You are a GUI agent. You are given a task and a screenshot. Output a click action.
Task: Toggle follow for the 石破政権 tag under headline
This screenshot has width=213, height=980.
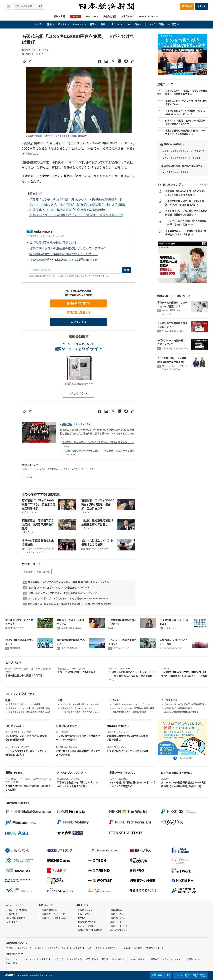(x=41, y=50)
